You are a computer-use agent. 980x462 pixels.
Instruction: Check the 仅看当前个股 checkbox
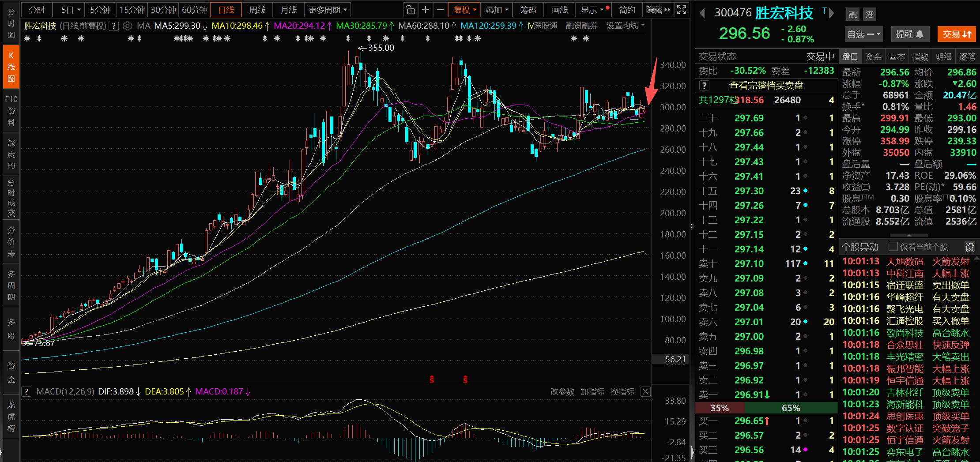(893, 246)
